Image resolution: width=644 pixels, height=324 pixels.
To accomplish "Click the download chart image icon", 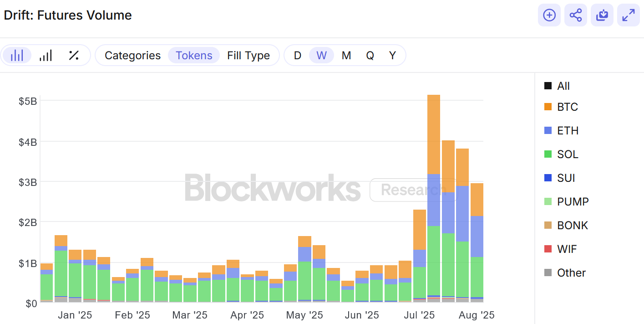I will (602, 15).
